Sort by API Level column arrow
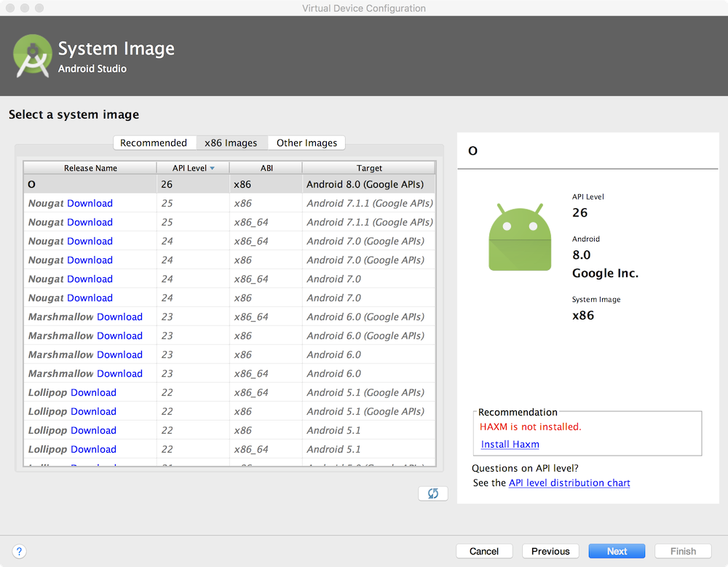The height and width of the screenshot is (567, 728). (212, 168)
